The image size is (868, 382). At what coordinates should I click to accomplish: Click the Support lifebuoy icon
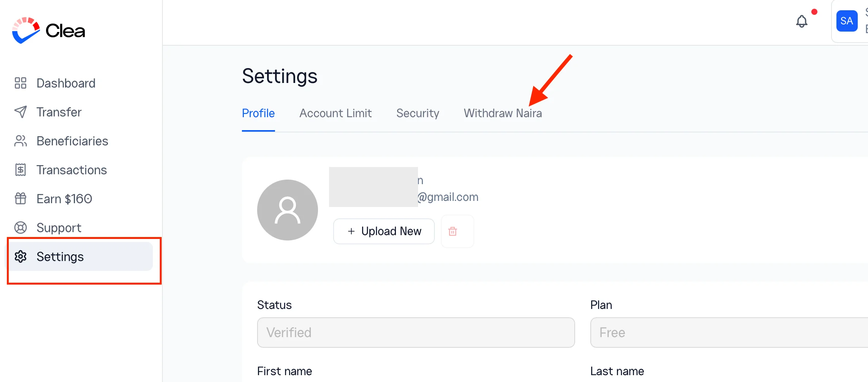(x=21, y=228)
